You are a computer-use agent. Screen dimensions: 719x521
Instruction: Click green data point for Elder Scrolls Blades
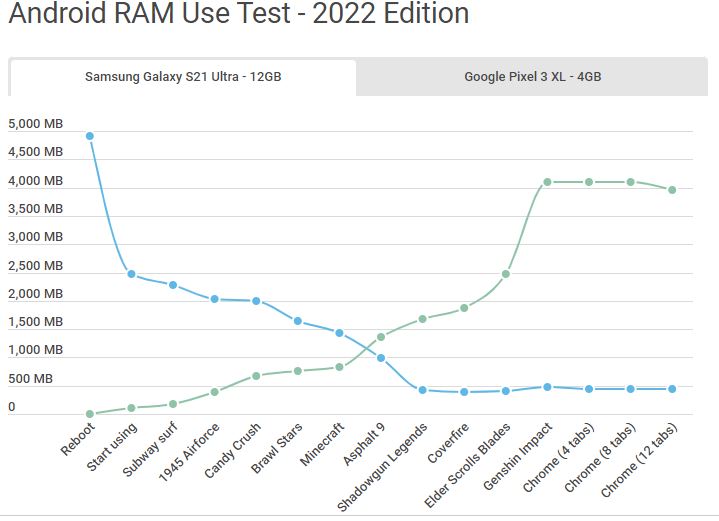[x=506, y=274]
